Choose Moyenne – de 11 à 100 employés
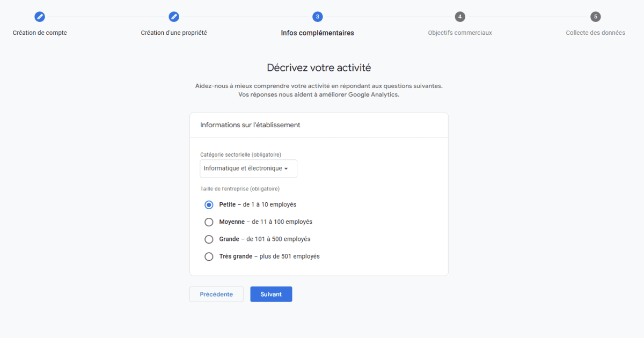The height and width of the screenshot is (338, 644). tap(209, 222)
